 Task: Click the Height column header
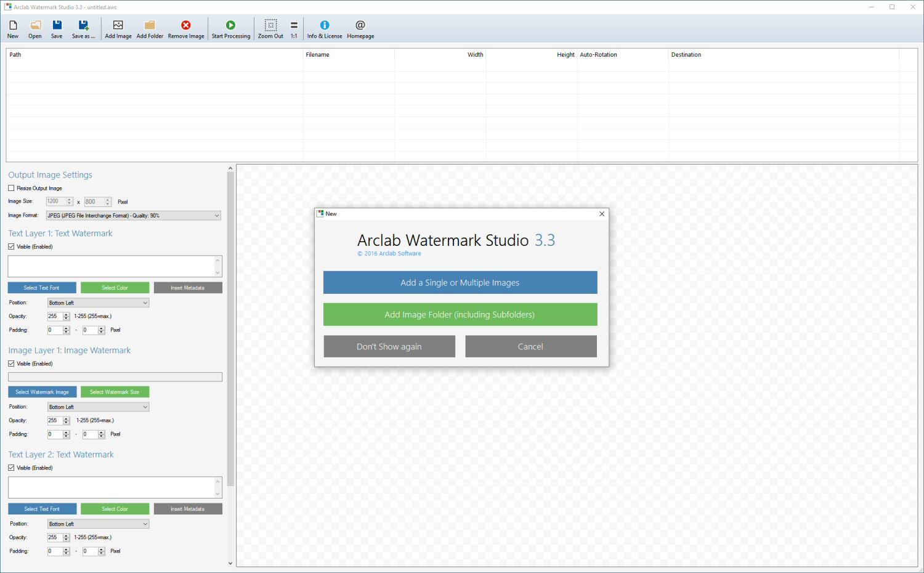click(532, 55)
